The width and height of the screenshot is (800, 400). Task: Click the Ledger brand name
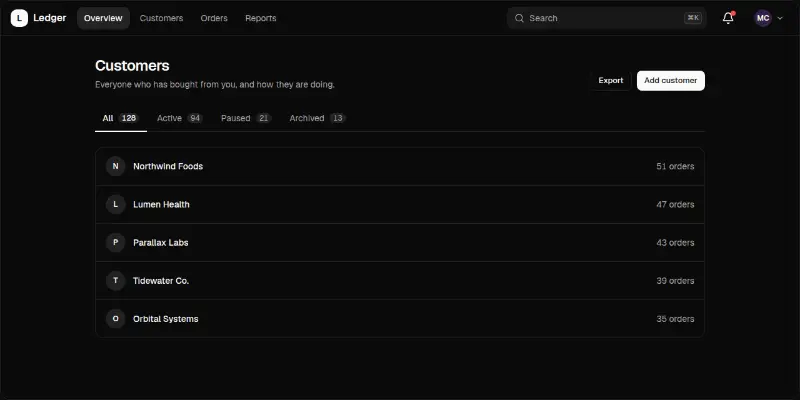tap(49, 18)
